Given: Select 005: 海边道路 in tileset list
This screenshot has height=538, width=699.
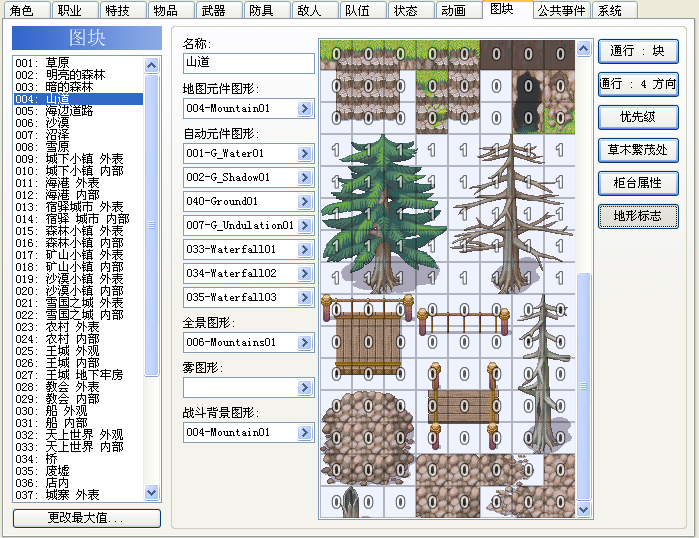Looking at the screenshot, I should (78, 111).
